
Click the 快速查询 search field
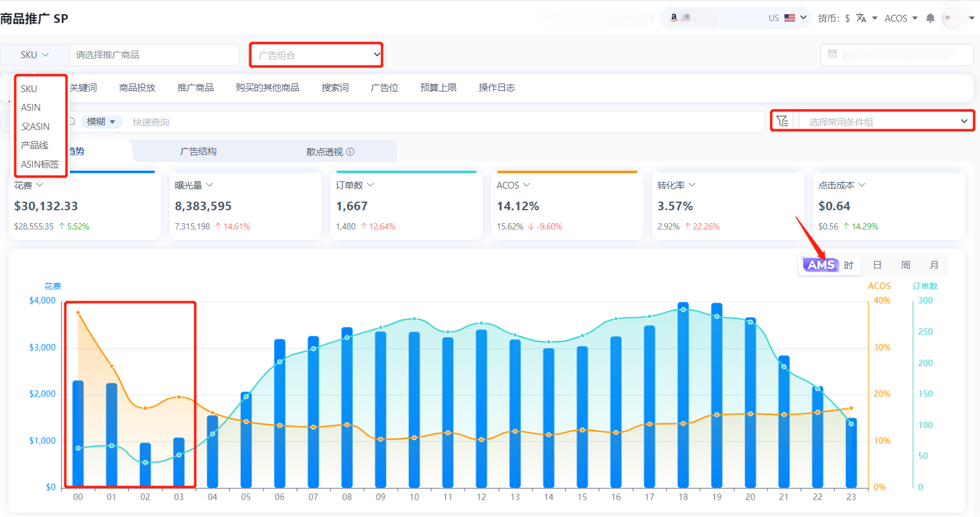point(445,122)
